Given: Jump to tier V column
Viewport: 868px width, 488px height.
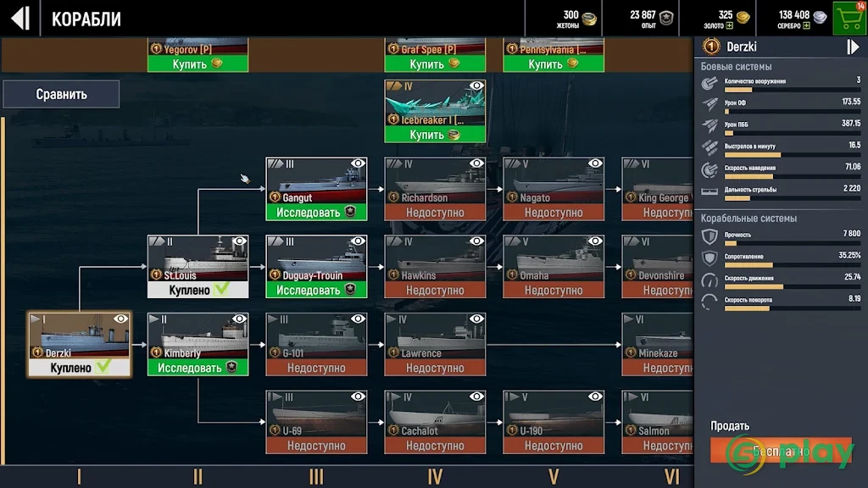Looking at the screenshot, I should click(x=554, y=476).
